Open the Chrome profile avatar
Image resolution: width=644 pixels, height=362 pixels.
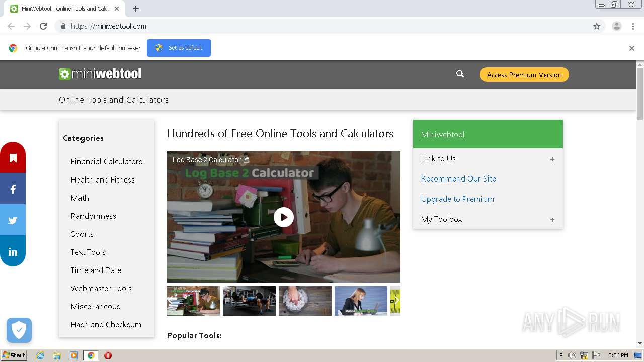pyautogui.click(x=616, y=26)
